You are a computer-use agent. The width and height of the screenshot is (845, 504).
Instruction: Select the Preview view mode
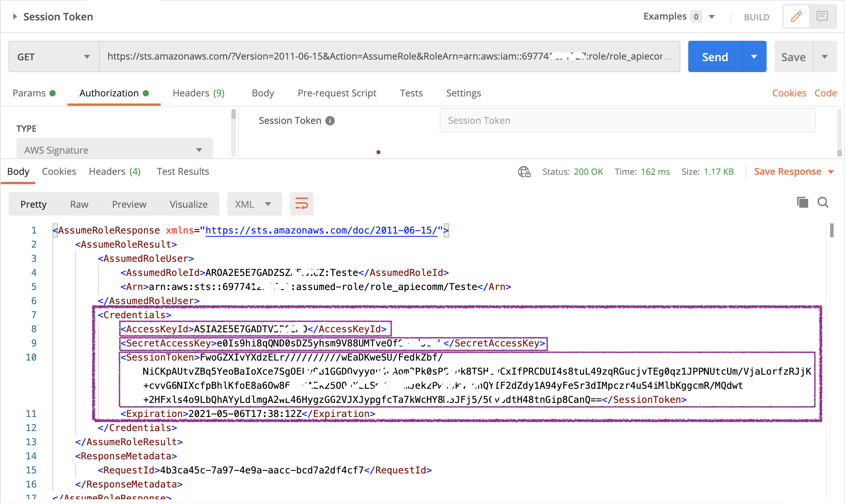click(x=129, y=204)
